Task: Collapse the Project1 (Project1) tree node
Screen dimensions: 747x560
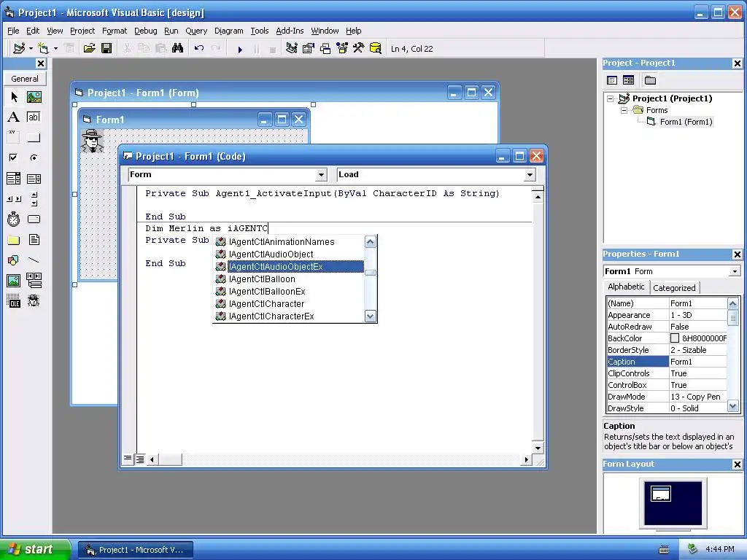Action: click(611, 98)
